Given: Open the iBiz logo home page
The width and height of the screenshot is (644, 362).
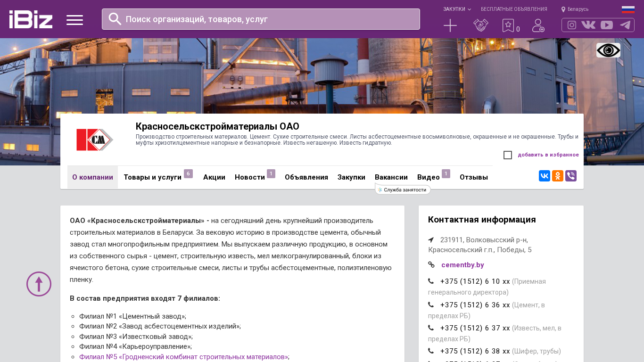Looking at the screenshot, I should point(31,19).
